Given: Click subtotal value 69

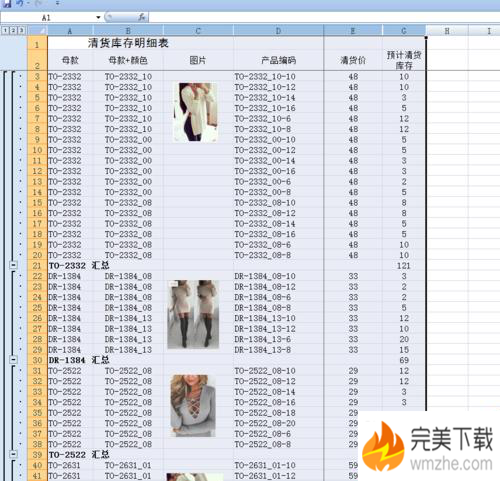Looking at the screenshot, I should [x=404, y=360].
